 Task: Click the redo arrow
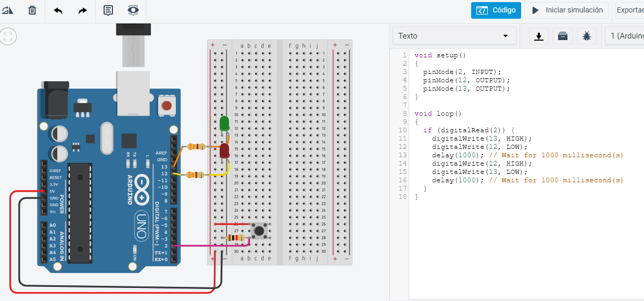click(x=82, y=10)
